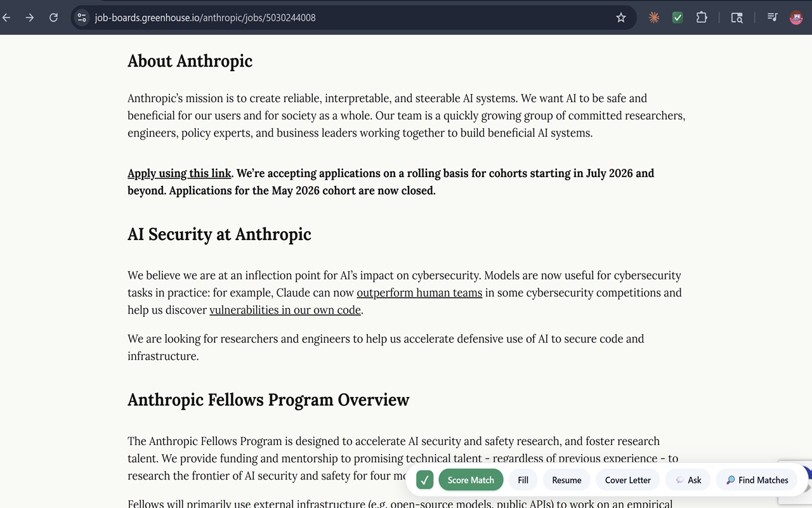This screenshot has width=812, height=508.
Task: Open the orange starburst extension icon
Action: tap(654, 18)
